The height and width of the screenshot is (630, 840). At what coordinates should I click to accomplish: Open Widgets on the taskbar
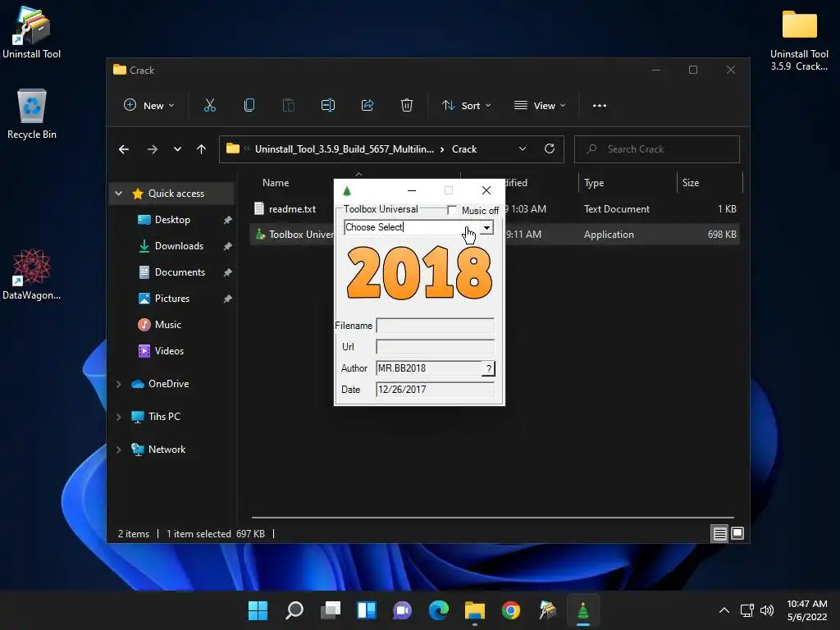pos(367,610)
